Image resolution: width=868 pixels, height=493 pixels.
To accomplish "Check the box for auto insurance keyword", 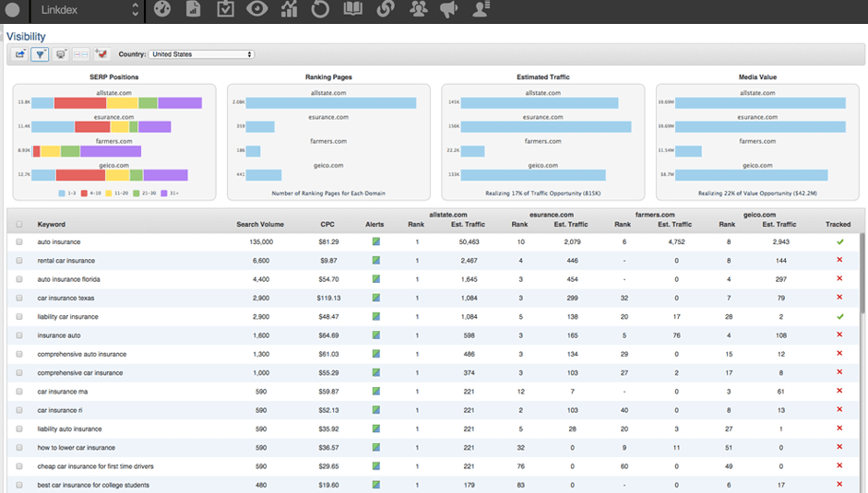I will [19, 241].
